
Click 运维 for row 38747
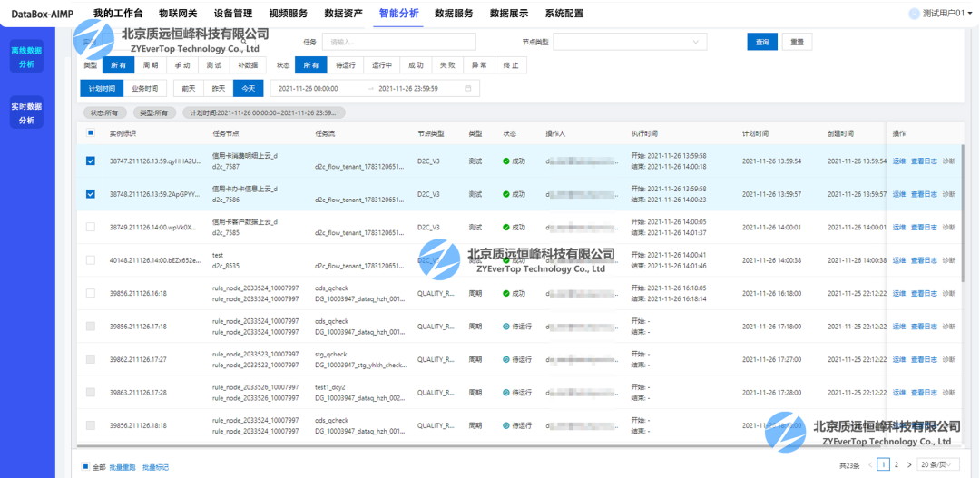coord(898,161)
